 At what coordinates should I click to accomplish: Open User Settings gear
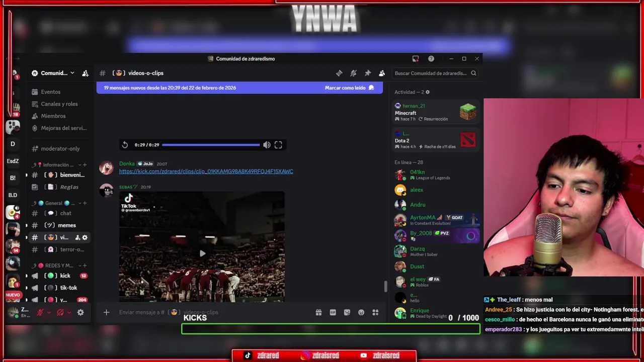pyautogui.click(x=80, y=312)
